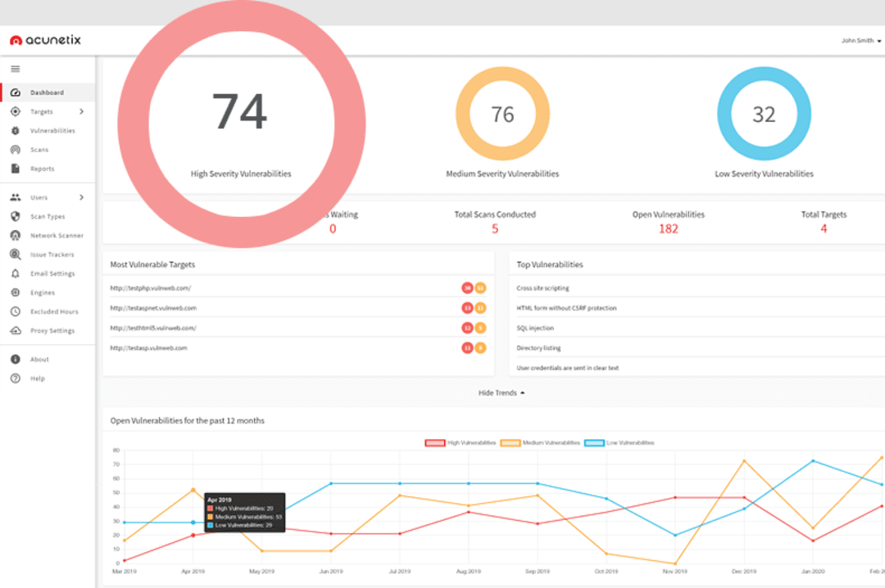
Task: Expand the Targets submenu arrow
Action: point(81,111)
